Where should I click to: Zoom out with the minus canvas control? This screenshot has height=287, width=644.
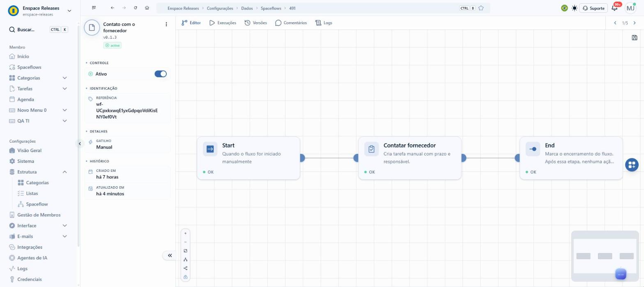185,242
